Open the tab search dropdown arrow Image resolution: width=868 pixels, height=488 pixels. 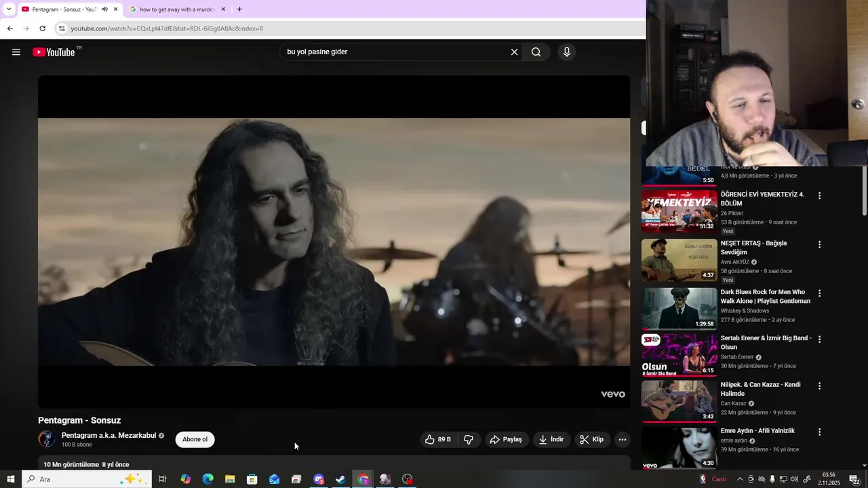pyautogui.click(x=8, y=9)
